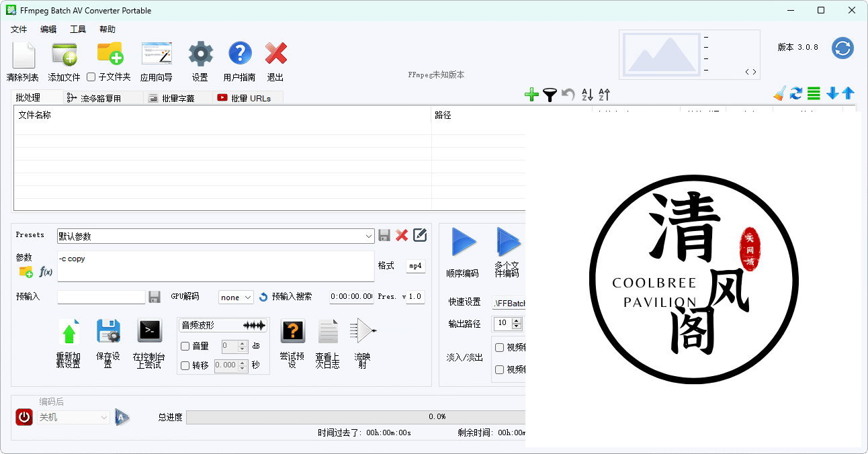
Task: Switch to the 流多路复用 tab
Action: point(103,98)
